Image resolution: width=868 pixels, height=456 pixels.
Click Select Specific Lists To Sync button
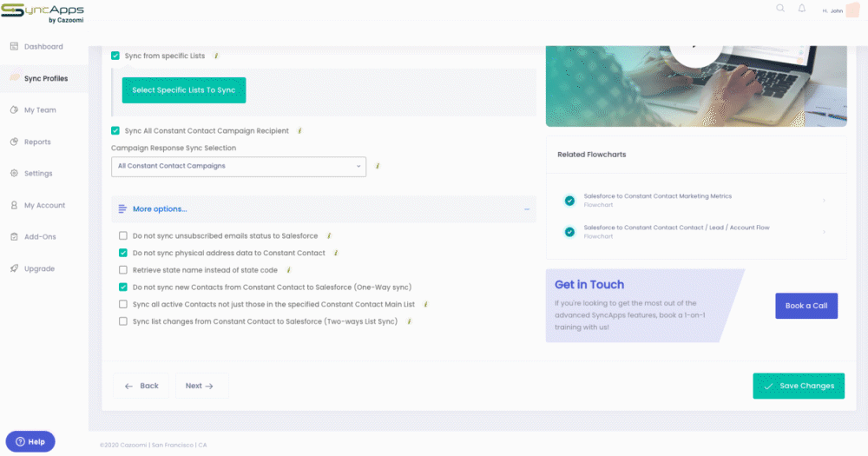pyautogui.click(x=184, y=89)
